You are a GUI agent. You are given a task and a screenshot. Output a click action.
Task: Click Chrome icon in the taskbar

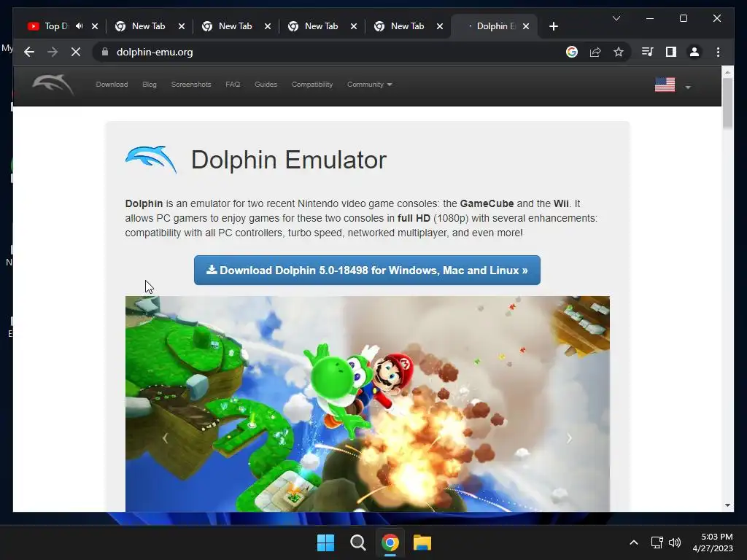coord(390,542)
